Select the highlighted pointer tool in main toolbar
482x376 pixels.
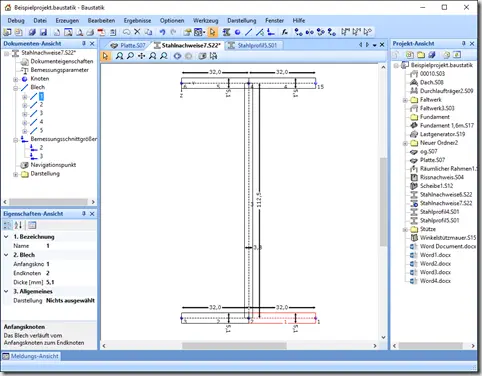click(212, 32)
